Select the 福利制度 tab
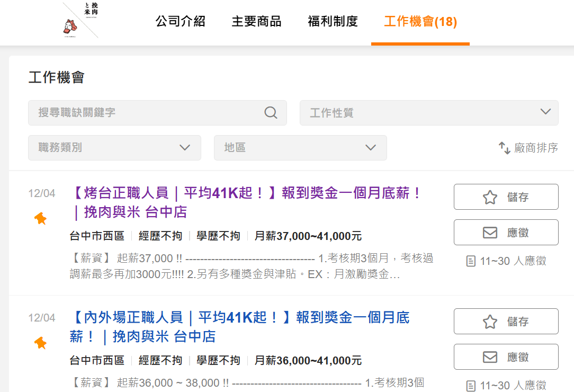Image resolution: width=574 pixels, height=392 pixels. click(x=333, y=22)
